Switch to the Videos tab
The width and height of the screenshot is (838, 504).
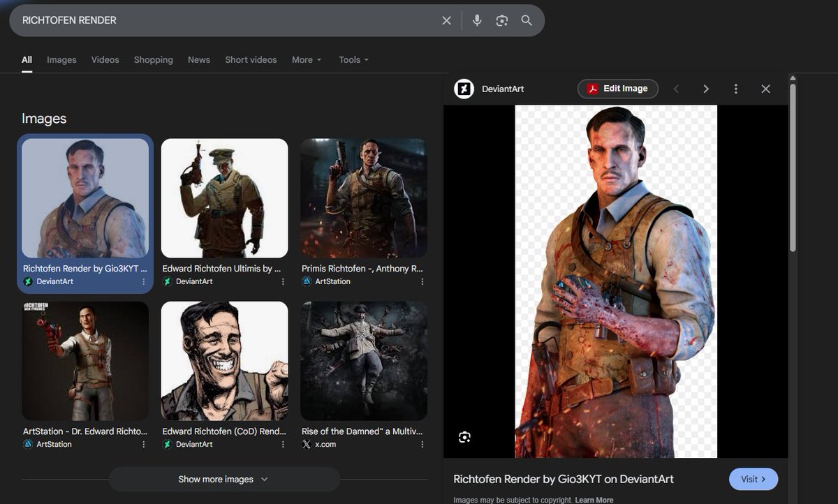[105, 60]
